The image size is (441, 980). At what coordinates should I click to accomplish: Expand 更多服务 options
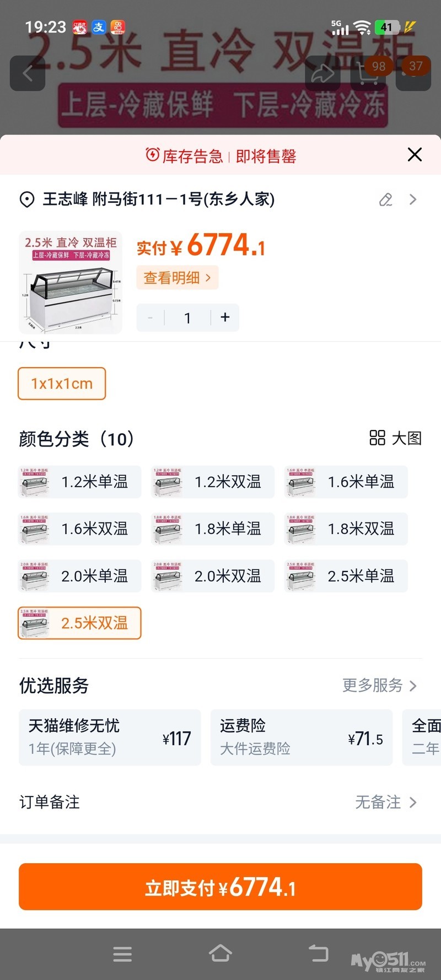pyautogui.click(x=379, y=686)
